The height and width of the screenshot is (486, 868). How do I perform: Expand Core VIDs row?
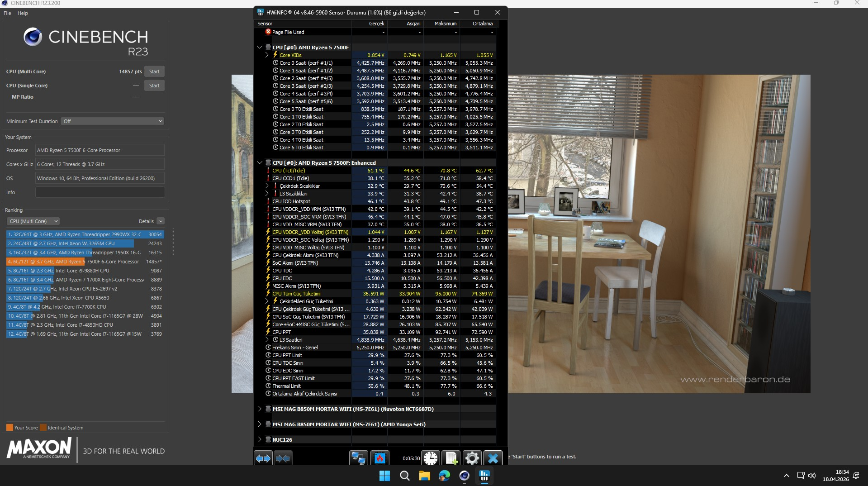coord(267,55)
